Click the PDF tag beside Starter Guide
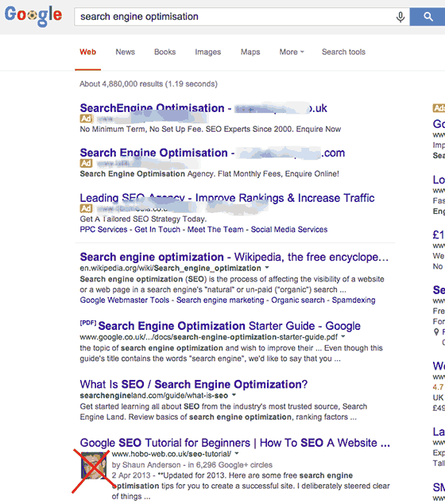 (88, 323)
